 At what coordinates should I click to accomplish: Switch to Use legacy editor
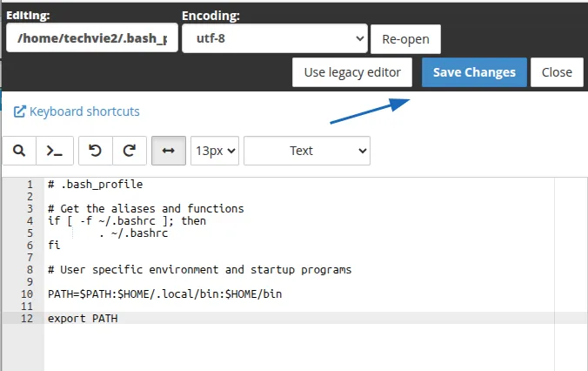tap(352, 72)
